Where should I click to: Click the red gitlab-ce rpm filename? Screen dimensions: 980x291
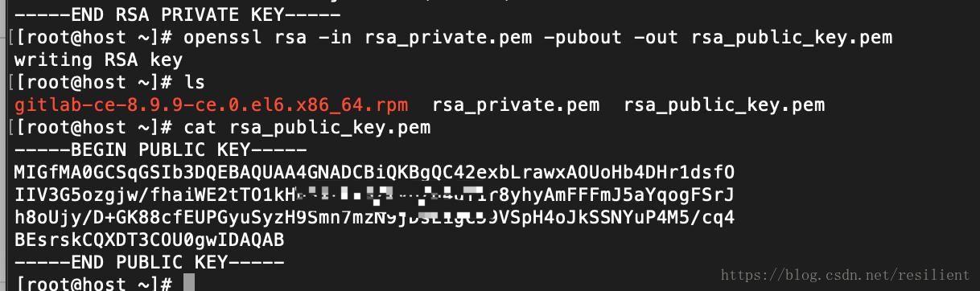(x=212, y=105)
